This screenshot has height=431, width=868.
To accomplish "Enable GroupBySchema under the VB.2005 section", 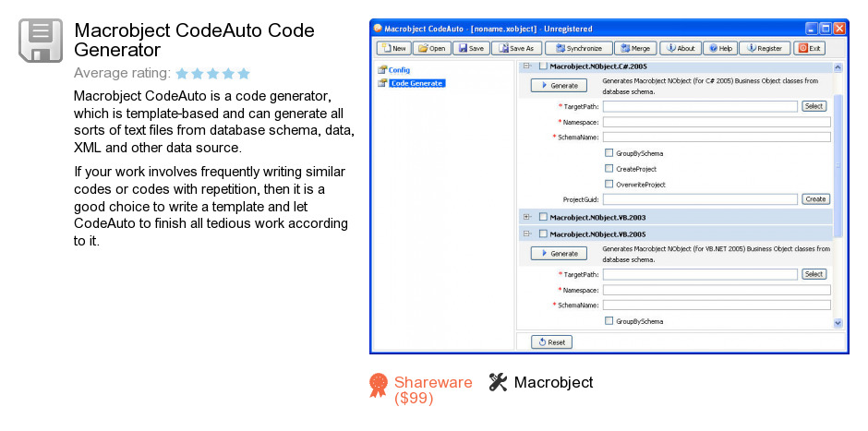I will (x=609, y=321).
